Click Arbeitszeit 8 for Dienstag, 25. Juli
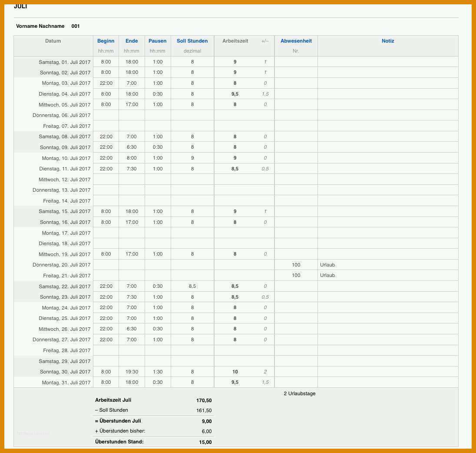This screenshot has width=476, height=453. (235, 318)
